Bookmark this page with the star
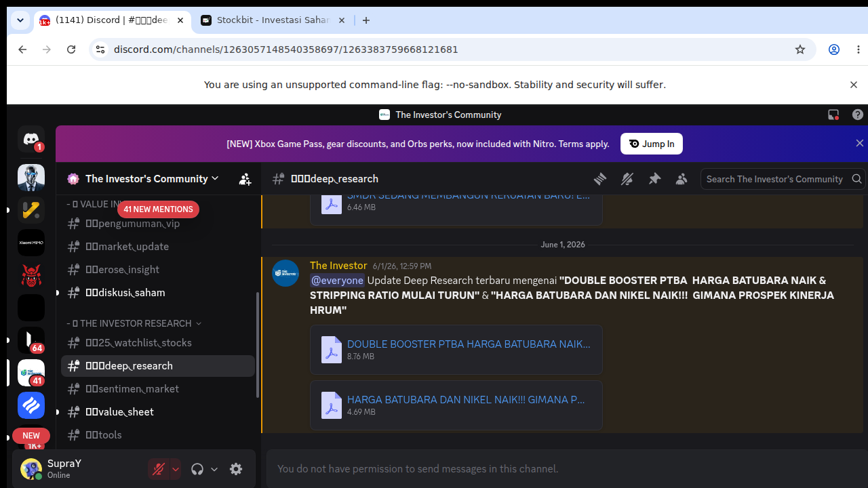This screenshot has width=868, height=488. tap(800, 49)
